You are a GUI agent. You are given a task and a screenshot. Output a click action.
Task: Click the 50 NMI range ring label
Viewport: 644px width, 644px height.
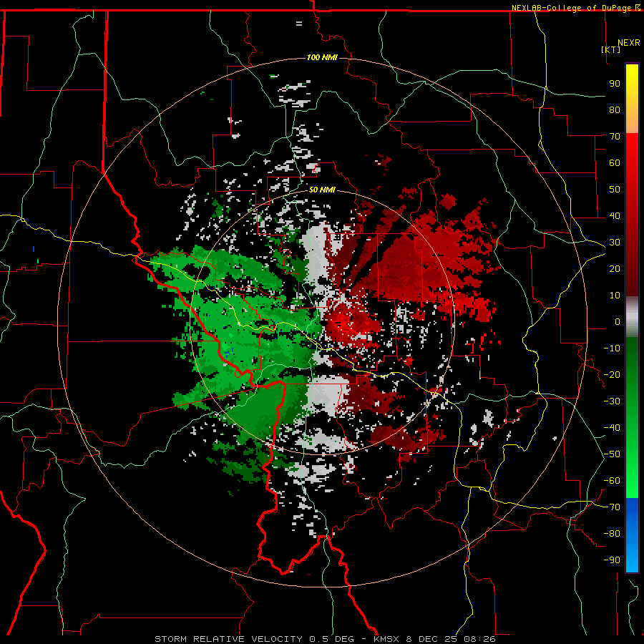click(x=322, y=190)
